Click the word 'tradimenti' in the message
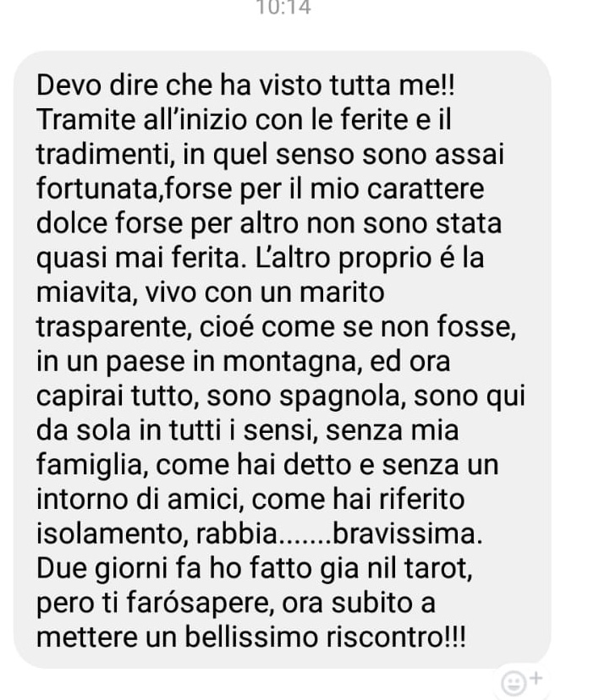Viewport: 599px width, 700px height. [x=102, y=155]
